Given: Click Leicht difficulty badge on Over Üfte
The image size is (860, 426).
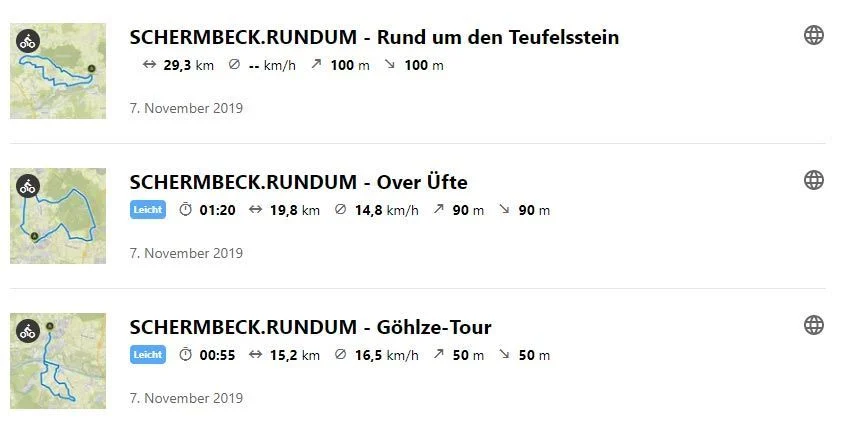Looking at the screenshot, I should click(148, 209).
